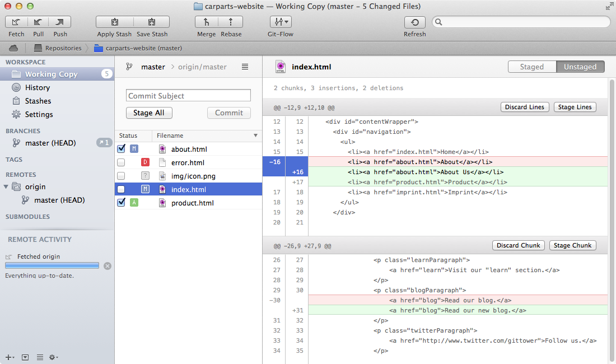Image resolution: width=616 pixels, height=364 pixels.
Task: Open cloud services icon in breadcrumb bar
Action: [x=13, y=48]
